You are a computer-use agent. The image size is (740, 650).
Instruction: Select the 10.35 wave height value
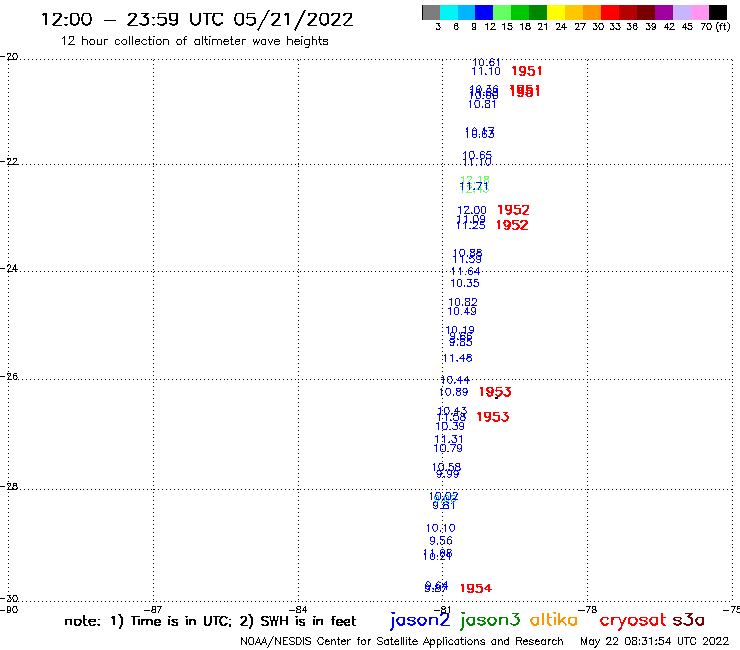[x=465, y=283]
